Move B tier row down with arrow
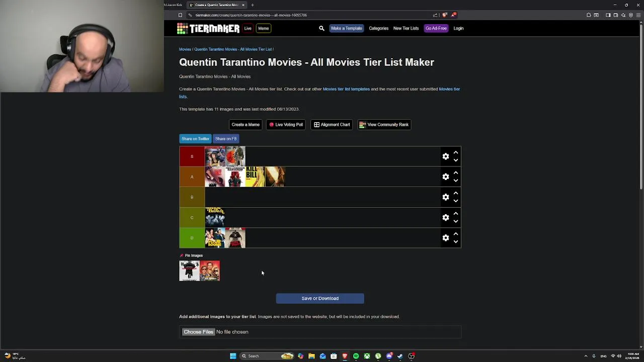This screenshot has height=362, width=644. coord(456,201)
